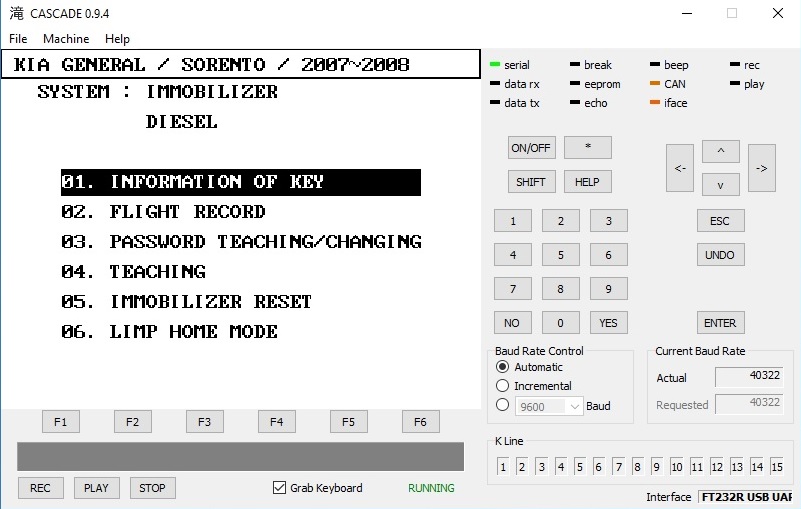Open the Machine menu

click(x=66, y=39)
